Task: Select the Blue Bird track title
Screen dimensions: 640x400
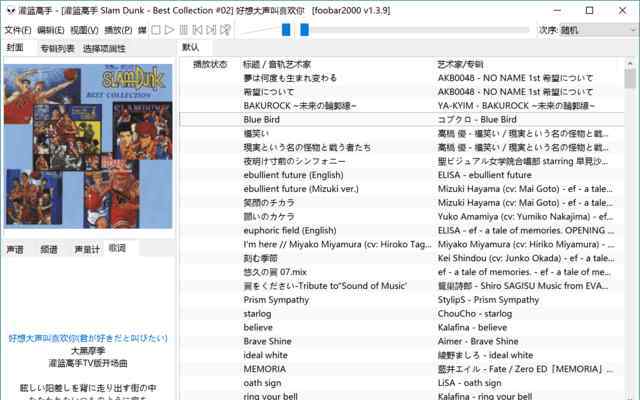Action: pos(261,120)
